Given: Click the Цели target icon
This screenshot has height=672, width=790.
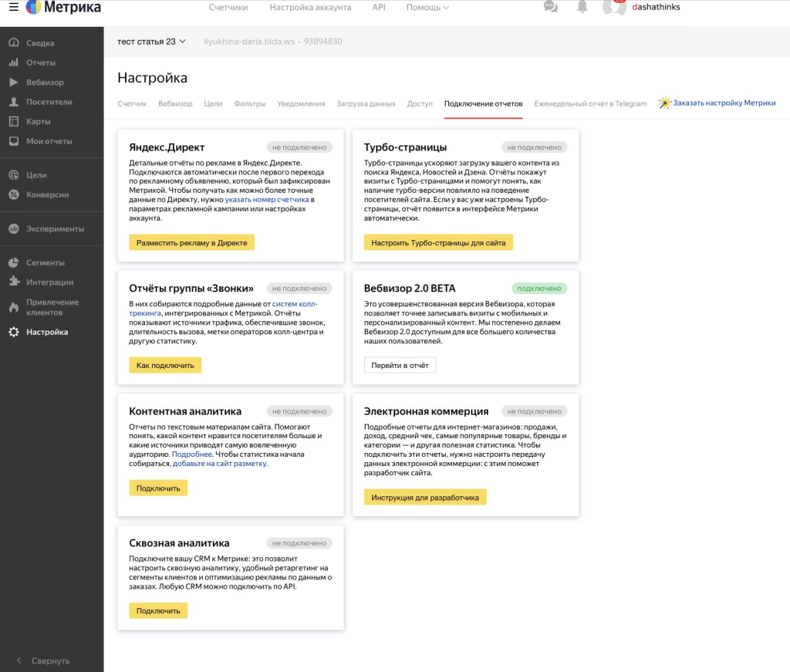Looking at the screenshot, I should point(13,175).
